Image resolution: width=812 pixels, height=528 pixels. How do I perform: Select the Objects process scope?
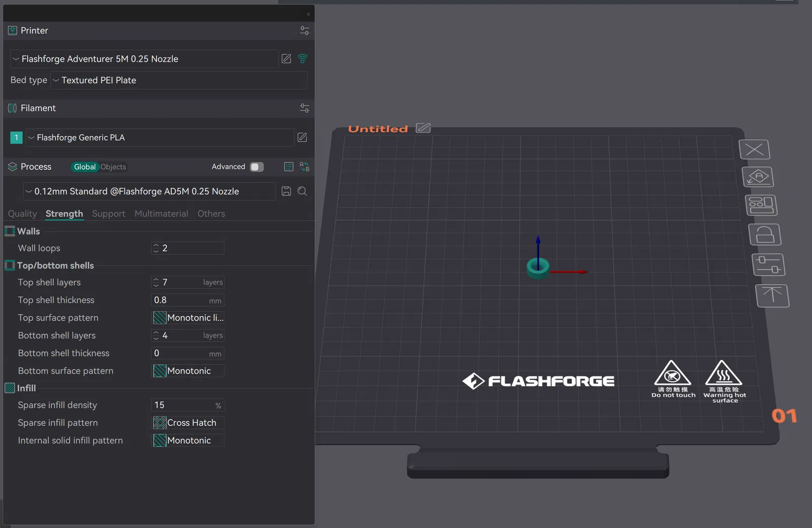(113, 167)
